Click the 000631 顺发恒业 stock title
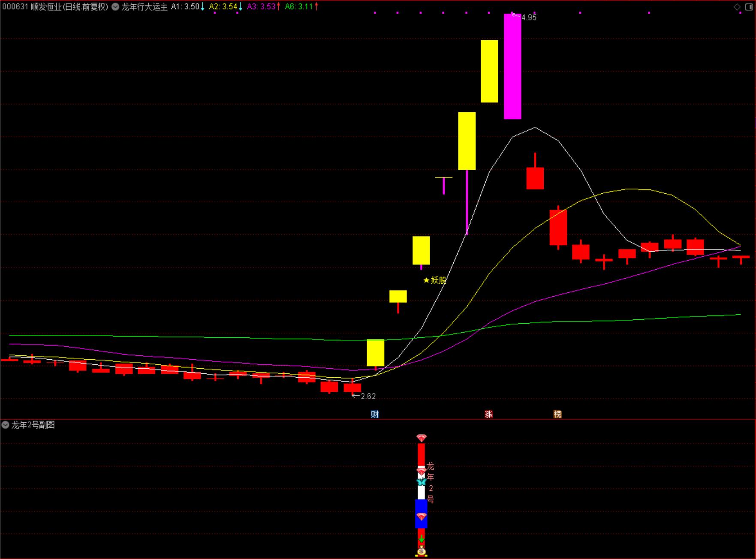 point(55,7)
